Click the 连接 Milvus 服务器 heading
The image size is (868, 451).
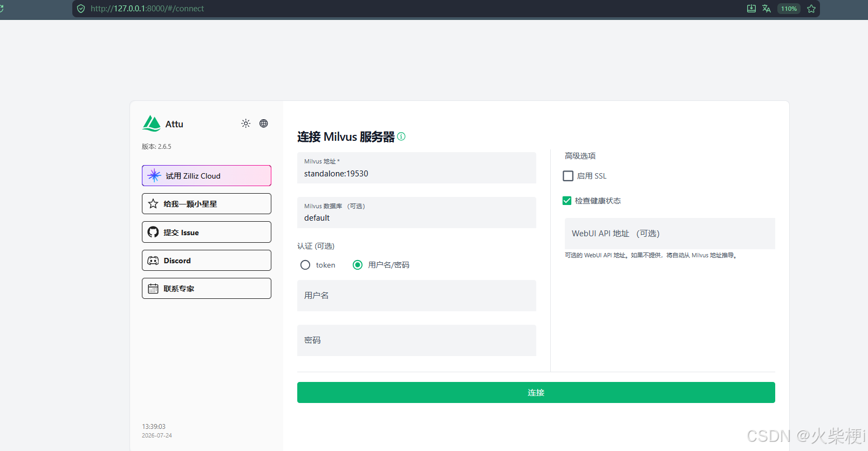[x=346, y=137]
